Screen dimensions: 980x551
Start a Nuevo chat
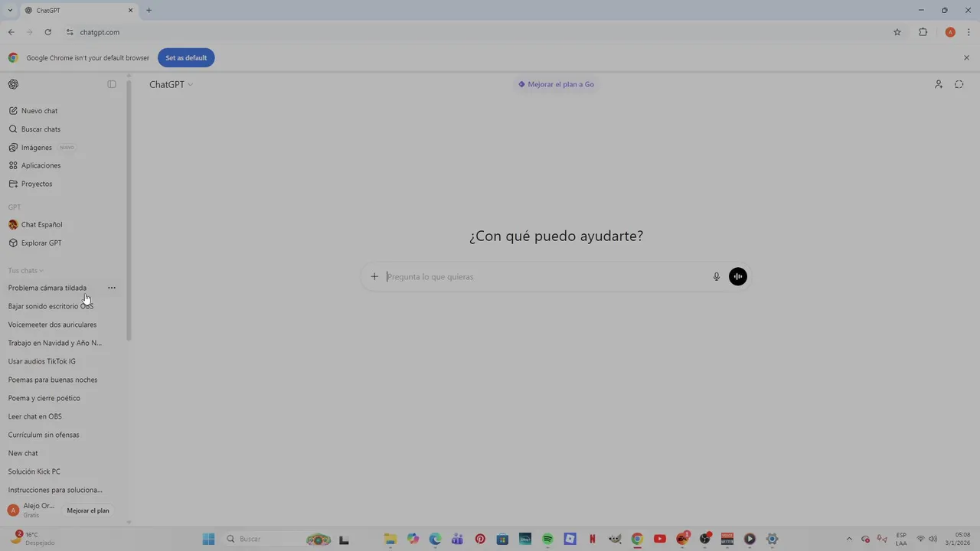[x=63, y=111]
